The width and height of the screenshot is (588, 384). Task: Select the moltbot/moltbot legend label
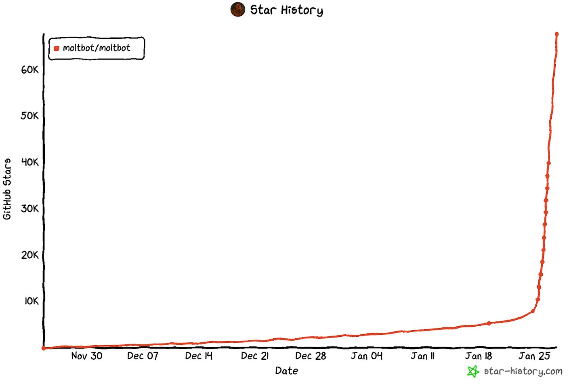coord(97,48)
